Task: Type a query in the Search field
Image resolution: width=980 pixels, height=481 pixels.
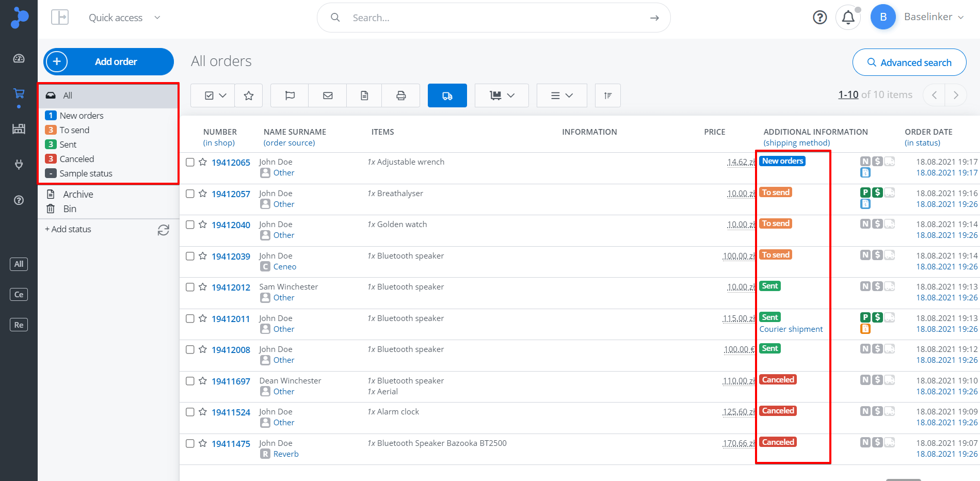Action: (x=490, y=17)
